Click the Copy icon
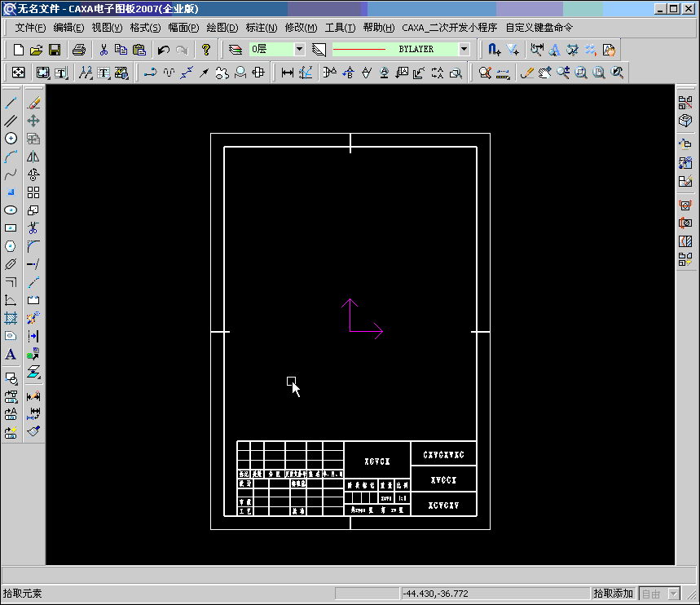The image size is (700, 605). click(x=121, y=50)
